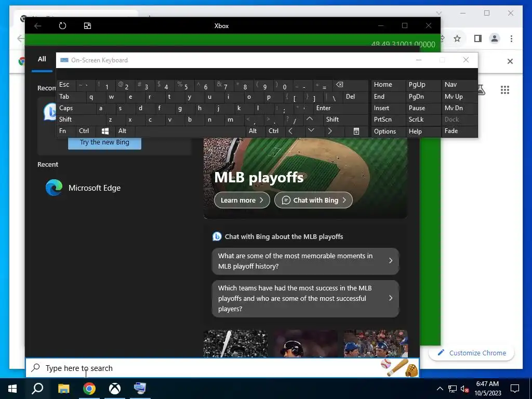Open Chrome side panel icon
532x399 pixels.
click(478, 38)
